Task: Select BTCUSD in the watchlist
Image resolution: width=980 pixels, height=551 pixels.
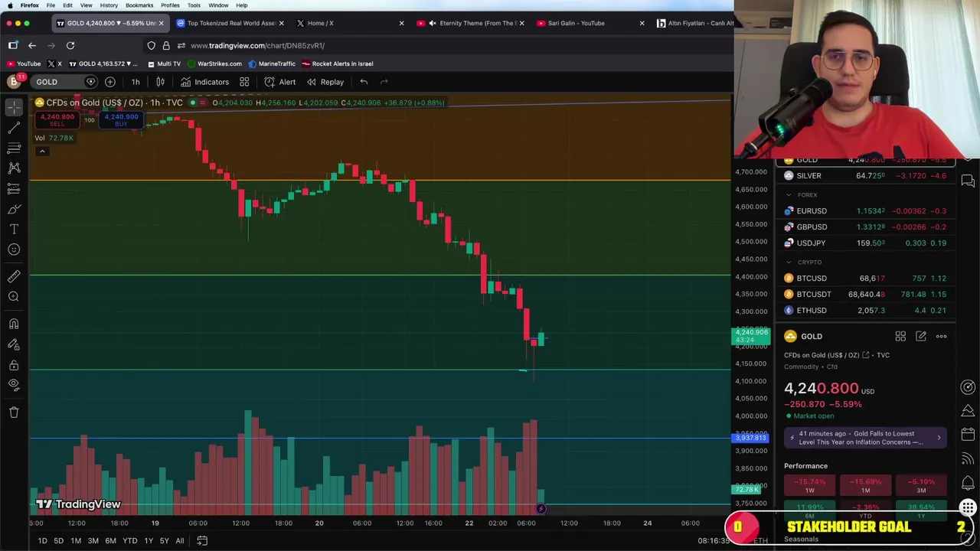Action: tap(865, 279)
